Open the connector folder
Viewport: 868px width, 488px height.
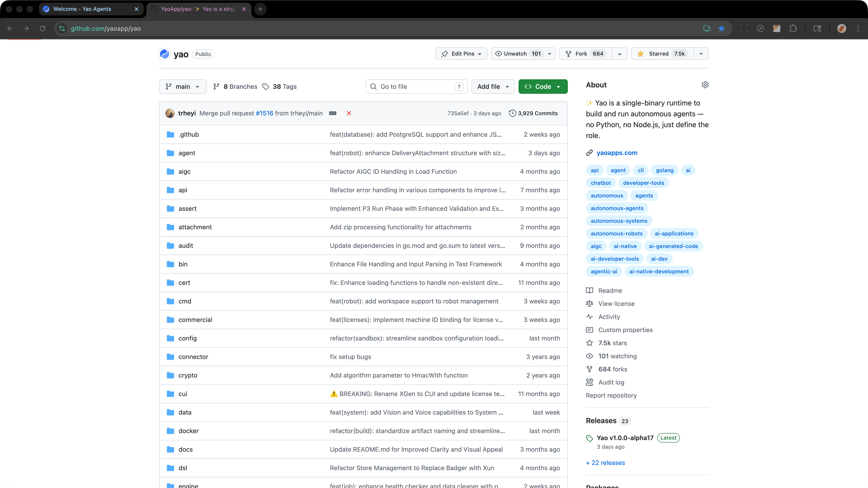point(193,357)
